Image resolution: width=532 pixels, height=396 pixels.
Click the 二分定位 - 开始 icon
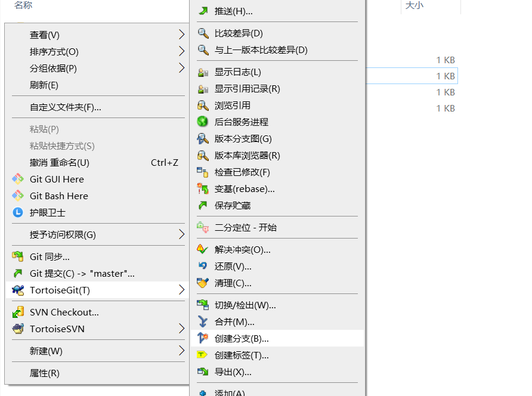click(x=203, y=227)
